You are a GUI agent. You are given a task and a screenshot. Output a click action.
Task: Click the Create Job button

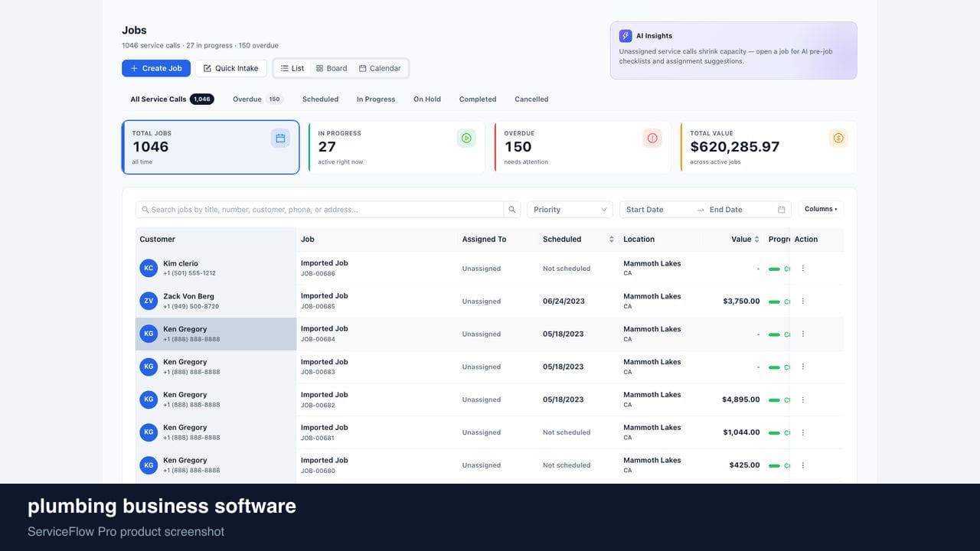click(x=156, y=68)
